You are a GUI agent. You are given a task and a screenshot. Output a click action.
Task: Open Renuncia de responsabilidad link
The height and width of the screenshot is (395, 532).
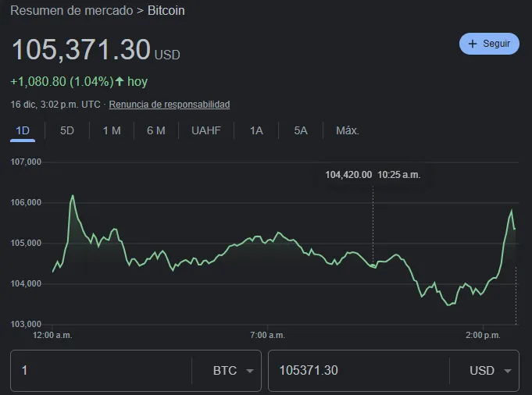pos(170,105)
